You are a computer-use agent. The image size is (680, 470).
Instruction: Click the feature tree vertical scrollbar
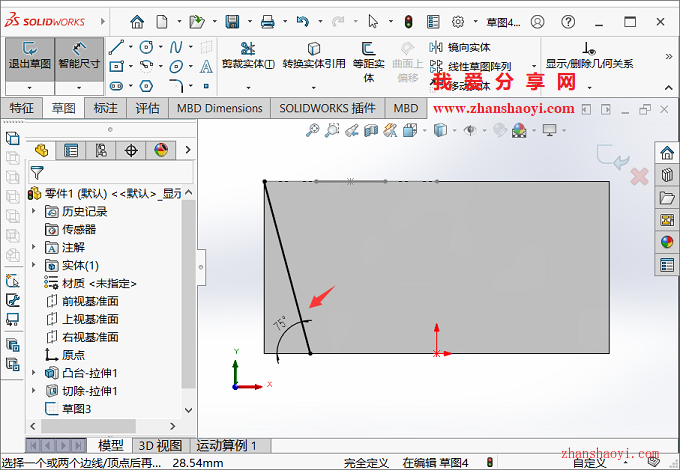click(189, 294)
